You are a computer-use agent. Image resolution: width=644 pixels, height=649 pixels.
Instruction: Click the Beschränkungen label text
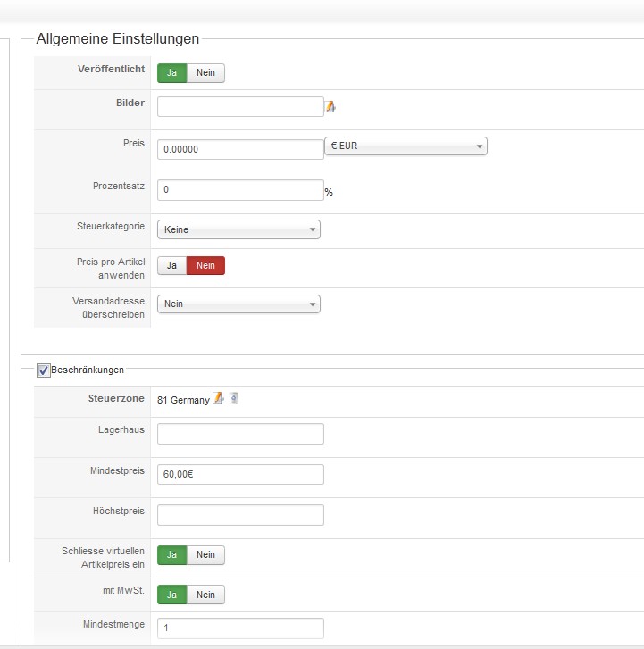click(88, 370)
